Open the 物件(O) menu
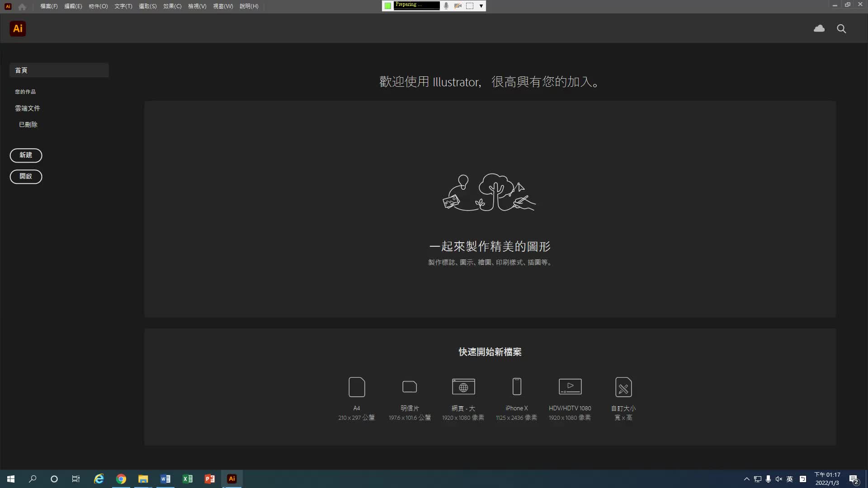 (98, 6)
